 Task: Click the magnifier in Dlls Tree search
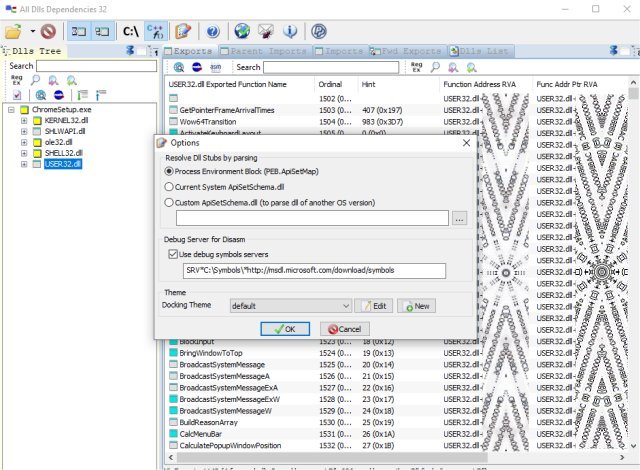[x=36, y=80]
